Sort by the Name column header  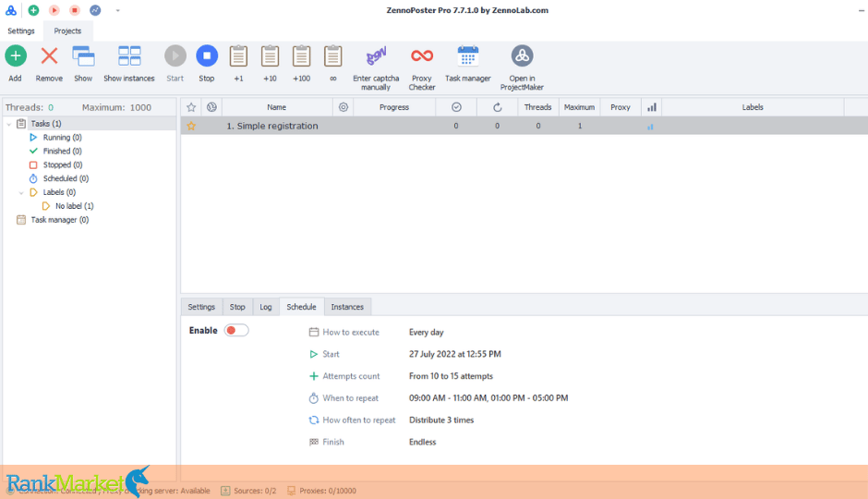click(x=277, y=107)
